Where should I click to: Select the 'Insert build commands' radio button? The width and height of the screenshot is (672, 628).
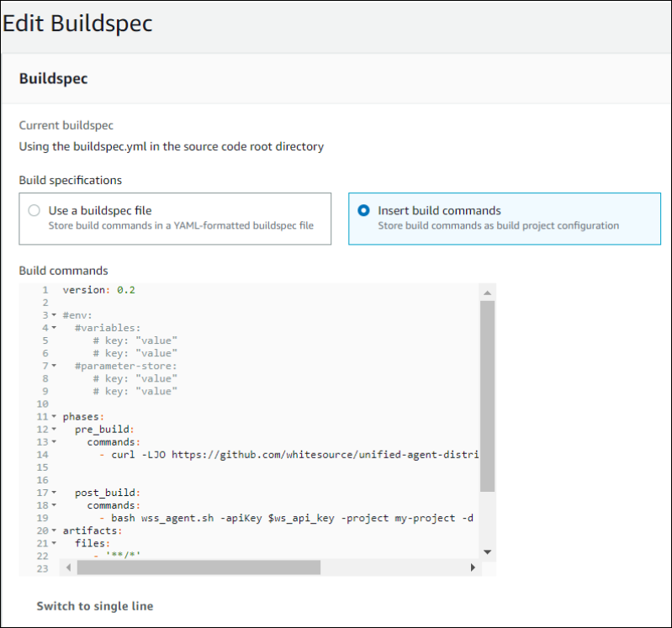click(363, 211)
